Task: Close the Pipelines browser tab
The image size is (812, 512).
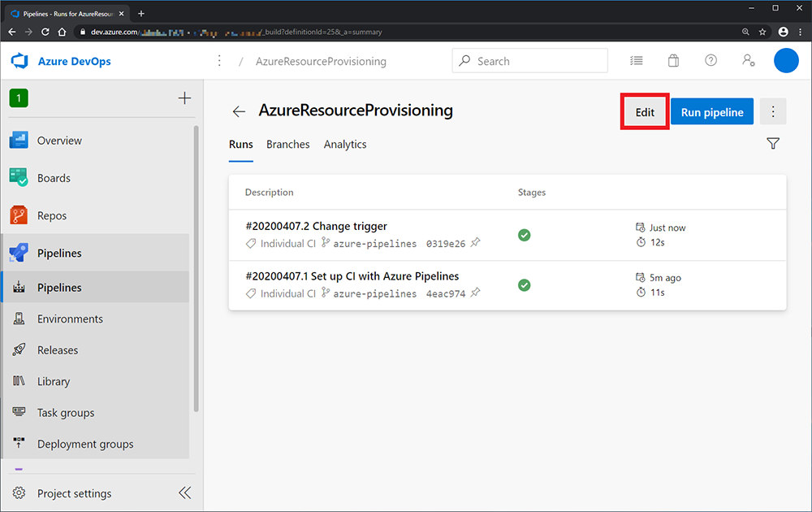Action: tap(121, 14)
